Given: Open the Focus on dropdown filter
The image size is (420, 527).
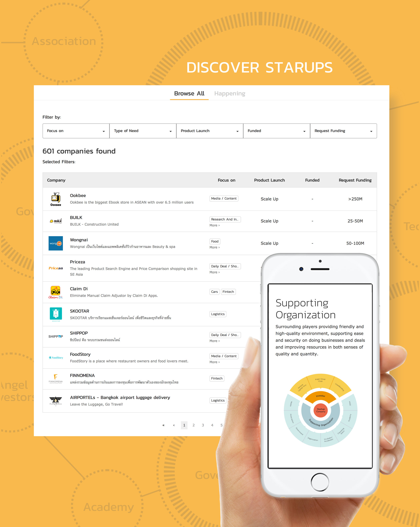Looking at the screenshot, I should click(x=75, y=131).
